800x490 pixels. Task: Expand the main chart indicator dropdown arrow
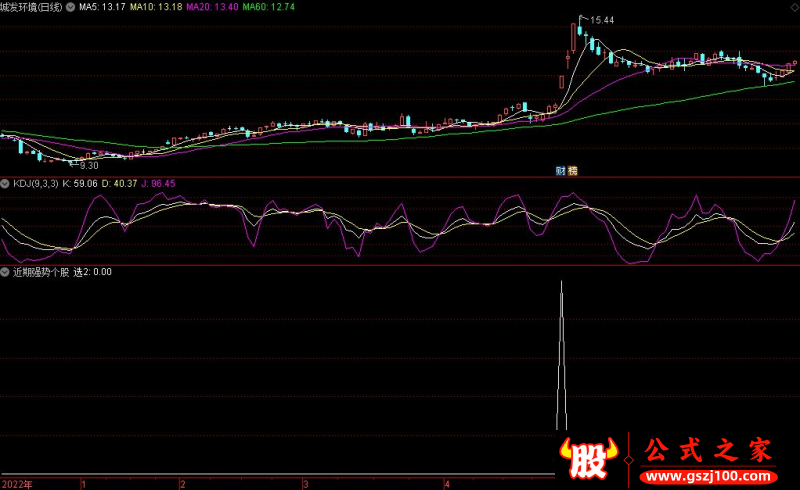[x=69, y=7]
